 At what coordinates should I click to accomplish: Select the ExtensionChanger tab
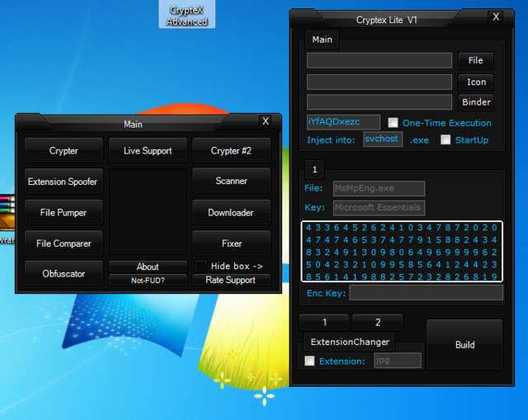click(350, 342)
